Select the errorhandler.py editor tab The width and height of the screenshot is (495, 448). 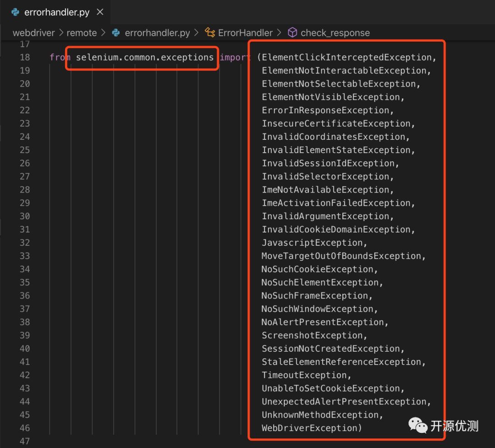(x=55, y=12)
